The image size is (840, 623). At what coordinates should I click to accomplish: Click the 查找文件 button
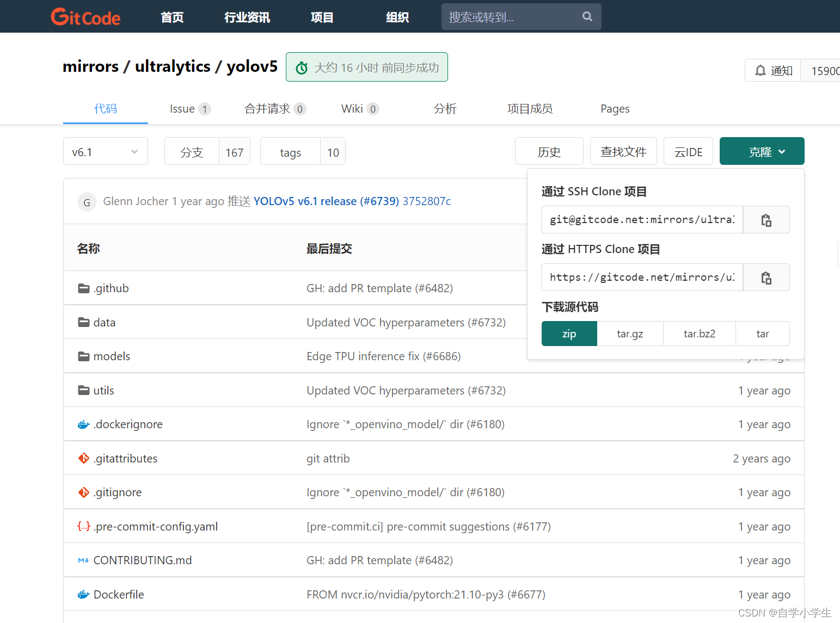tap(623, 151)
